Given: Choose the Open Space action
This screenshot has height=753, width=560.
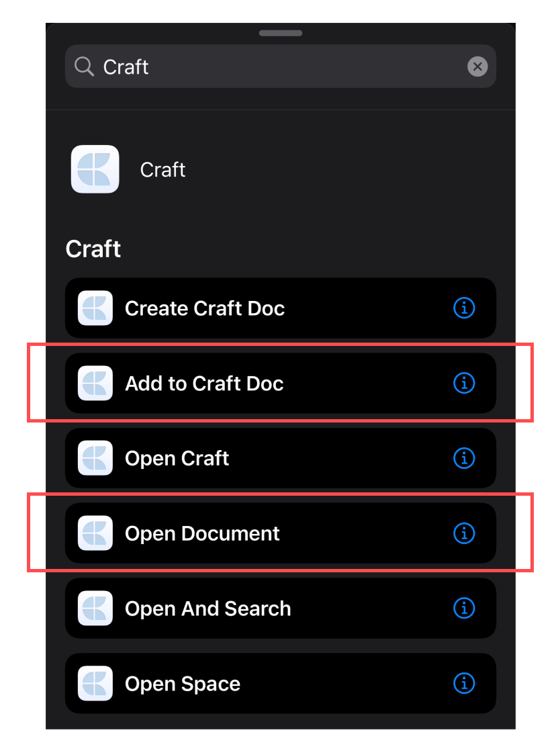Looking at the screenshot, I should 280,683.
